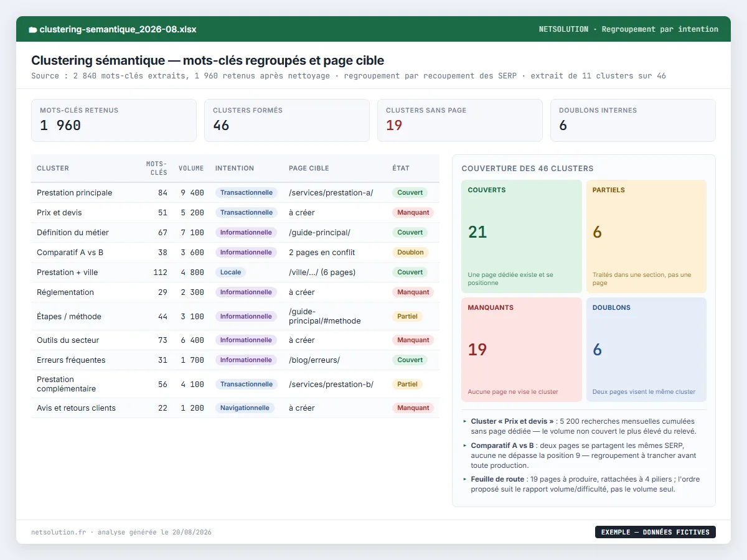Select the Étapes / méthode cluster name

[69, 317]
